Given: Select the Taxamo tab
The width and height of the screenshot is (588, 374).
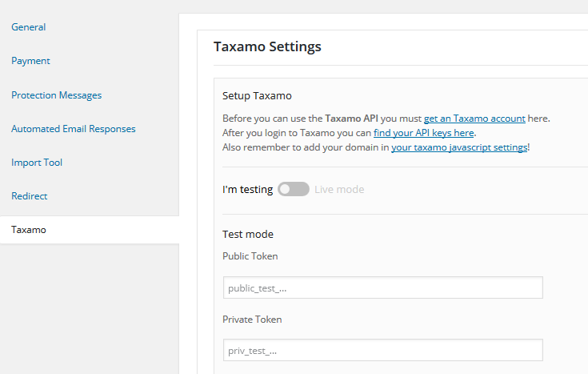Looking at the screenshot, I should [90, 230].
